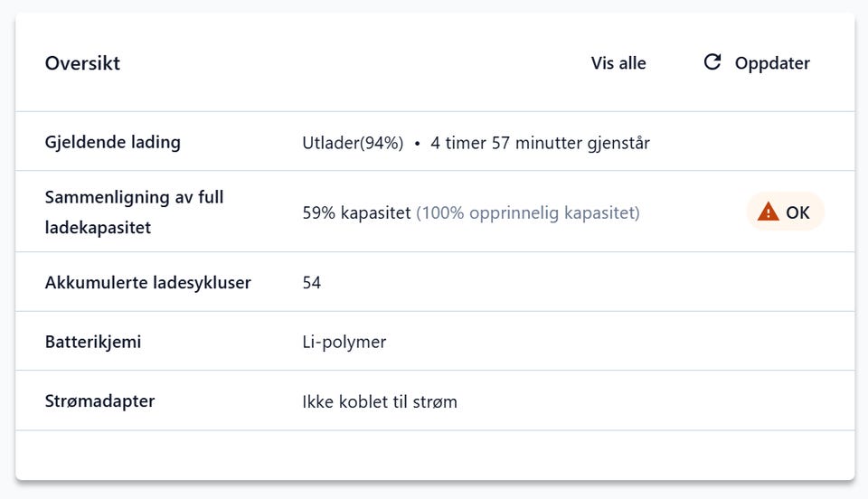The height and width of the screenshot is (499, 868).
Task: Select the Utlader(94%) charge status text
Action: pyautogui.click(x=353, y=143)
